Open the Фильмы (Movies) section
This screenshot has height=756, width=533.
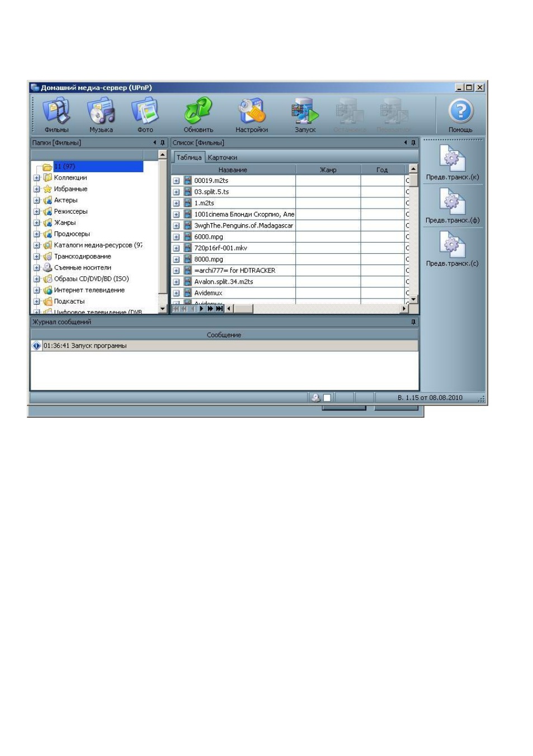[x=57, y=115]
